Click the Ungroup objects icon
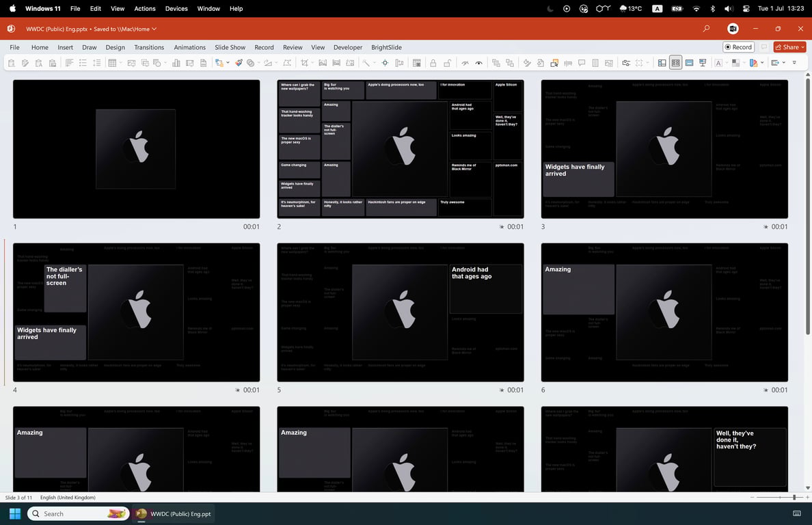 [x=510, y=63]
